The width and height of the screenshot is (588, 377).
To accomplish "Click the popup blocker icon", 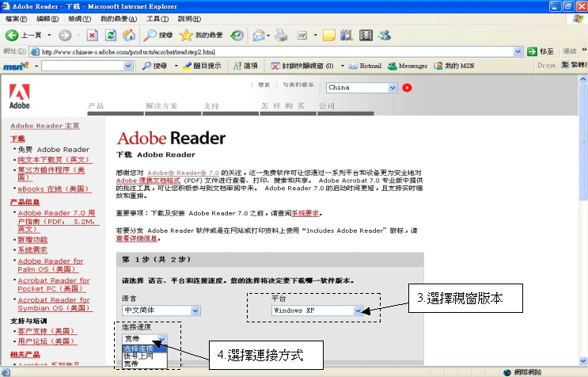I will (x=275, y=66).
